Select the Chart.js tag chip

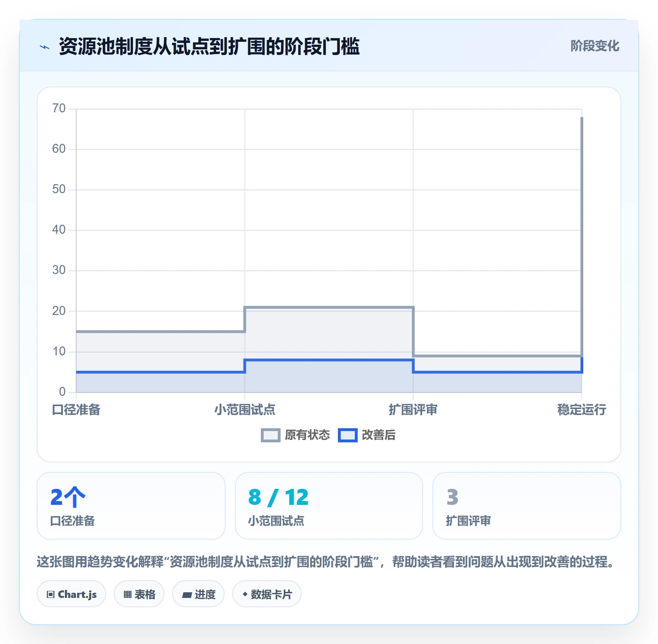coord(71,594)
